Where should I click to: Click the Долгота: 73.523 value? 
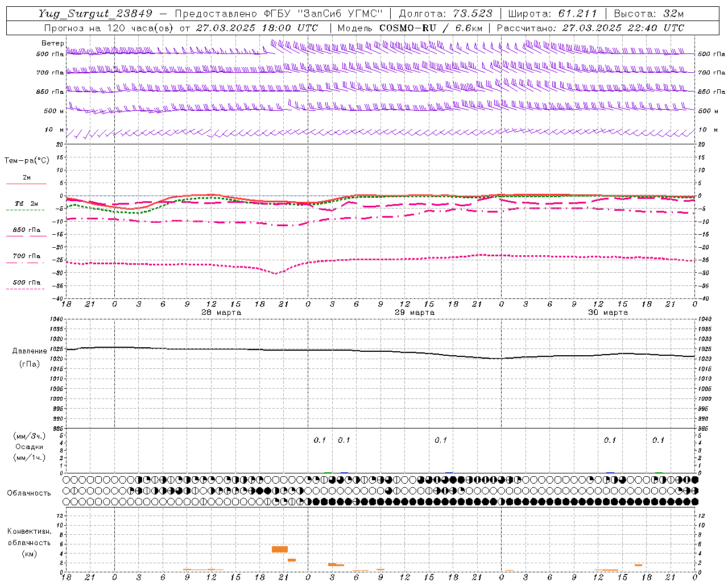click(446, 14)
